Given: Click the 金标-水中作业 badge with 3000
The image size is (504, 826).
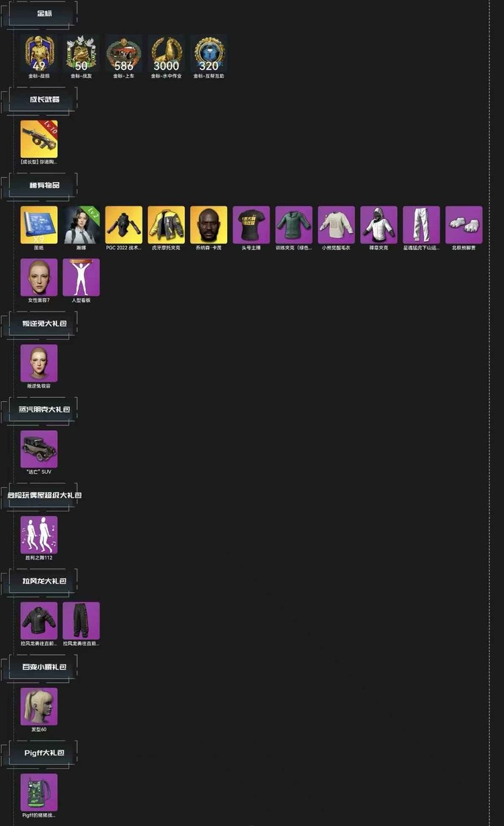Looking at the screenshot, I should point(166,53).
